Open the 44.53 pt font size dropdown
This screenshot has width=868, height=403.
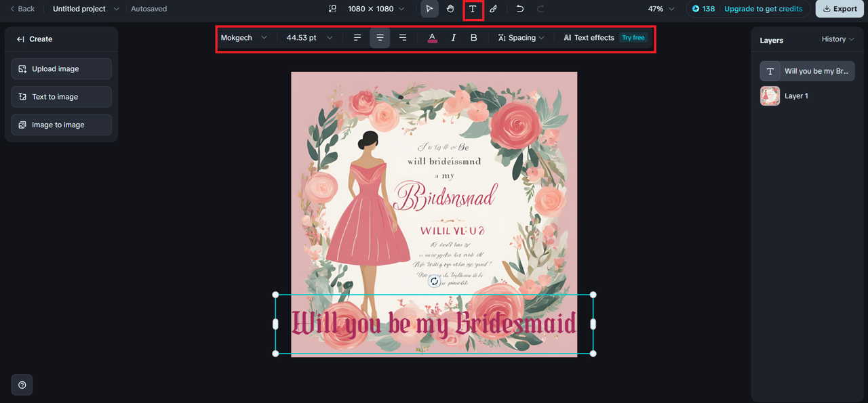coord(309,38)
